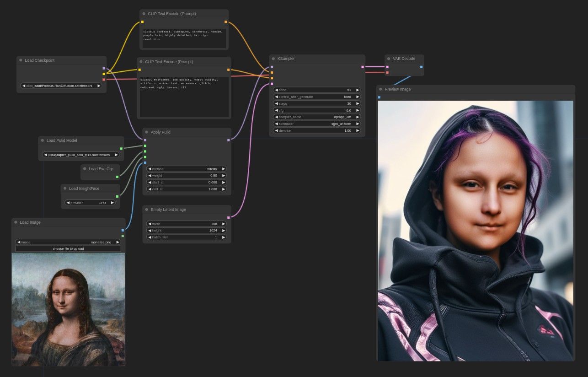588x377 pixels.
Task: Increase steps value with its right arrow
Action: tap(358, 103)
